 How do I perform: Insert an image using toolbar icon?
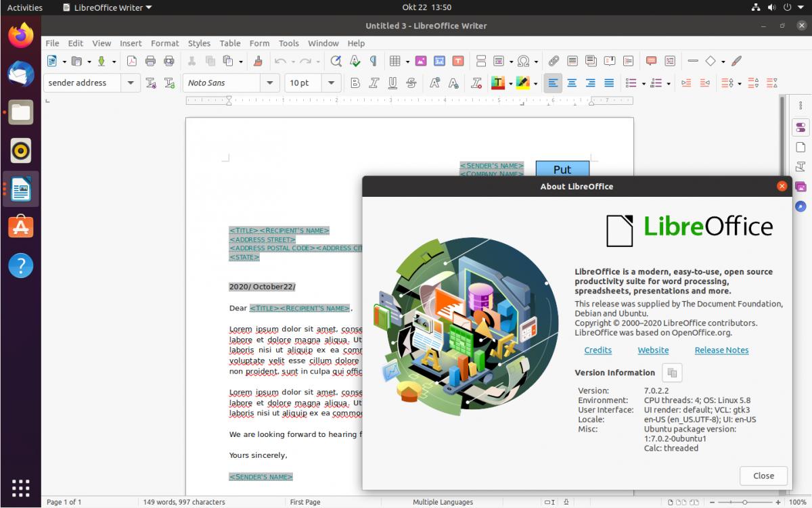click(421, 61)
